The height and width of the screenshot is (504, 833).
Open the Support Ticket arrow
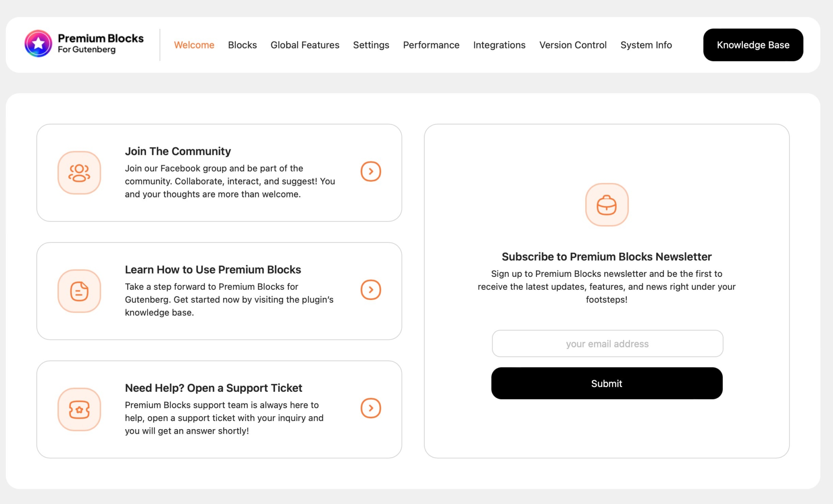click(371, 408)
